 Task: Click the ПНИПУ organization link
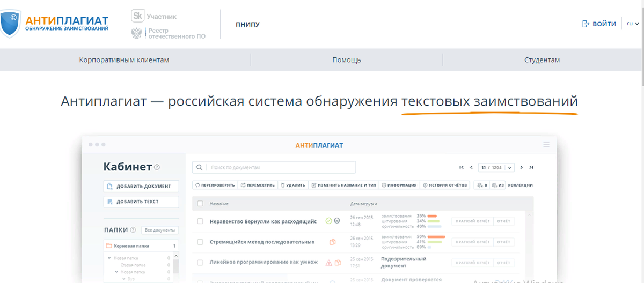247,24
